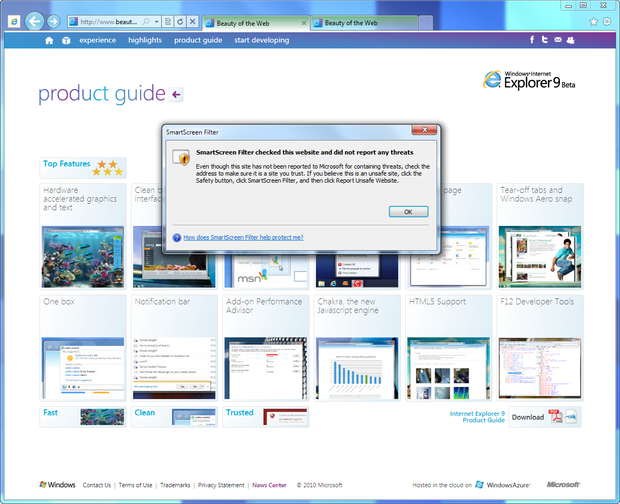Image resolution: width=620 pixels, height=504 pixels.
Task: Open How does SmartScreen Filter help protect me link
Action: [244, 237]
